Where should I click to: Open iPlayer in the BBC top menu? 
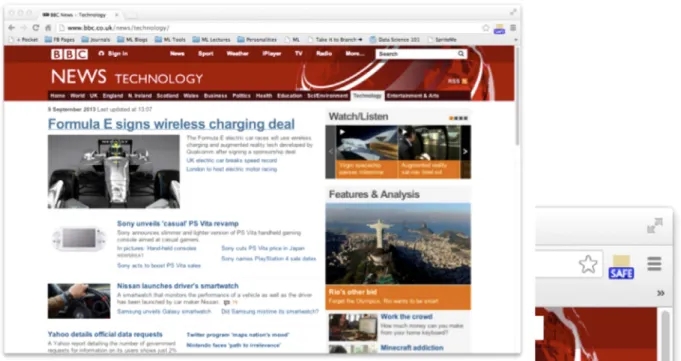coord(272,53)
